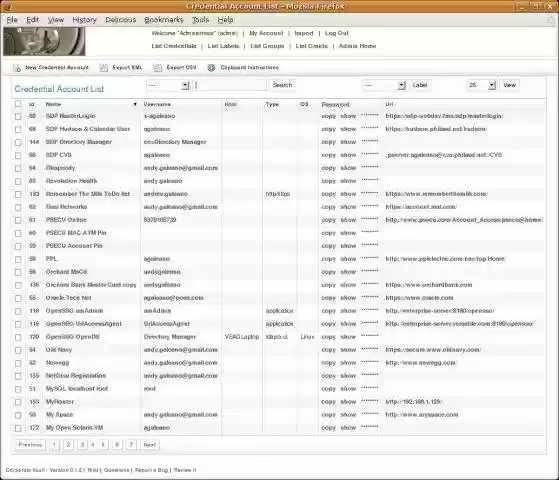Viewport: 559px width, 480px height.
Task: Click the Clipboard Instructions icon
Action: click(x=211, y=68)
